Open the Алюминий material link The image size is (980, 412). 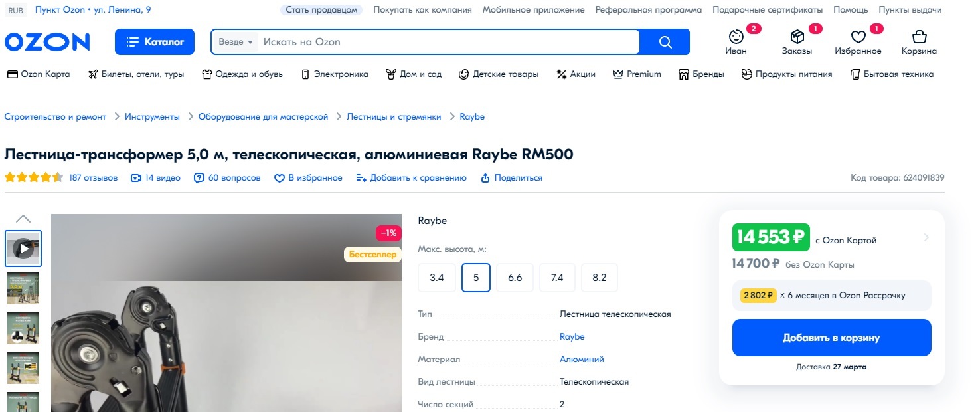click(582, 360)
